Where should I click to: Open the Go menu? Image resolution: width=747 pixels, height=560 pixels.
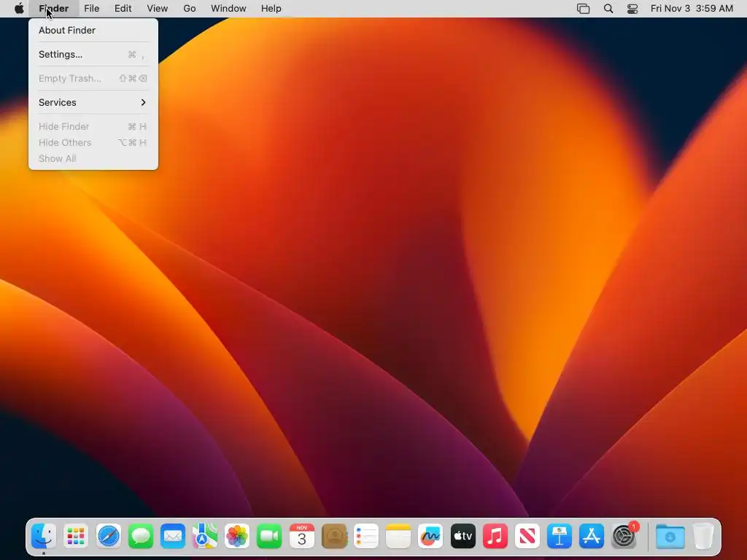(190, 9)
